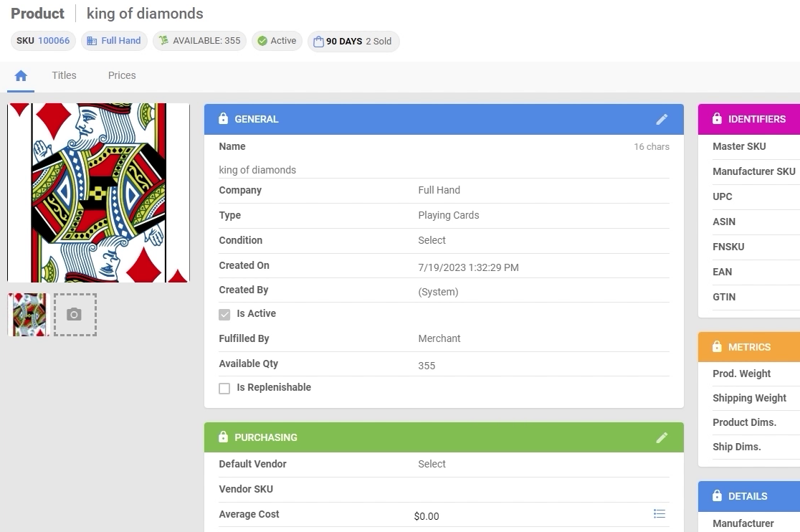Click the 16 chars counter

click(652, 147)
